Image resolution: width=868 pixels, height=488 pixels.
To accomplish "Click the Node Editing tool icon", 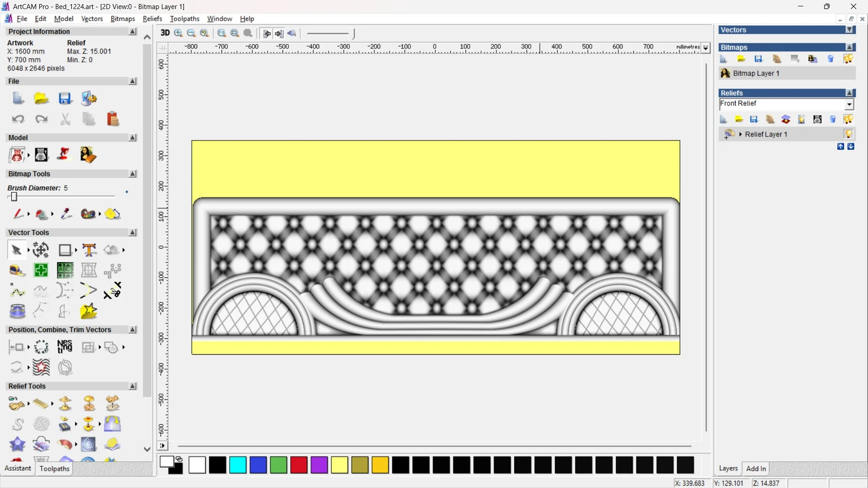I will (x=18, y=291).
